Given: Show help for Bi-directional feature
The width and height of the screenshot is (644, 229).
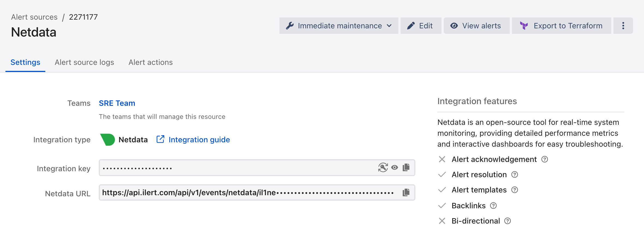Looking at the screenshot, I should pos(508,221).
